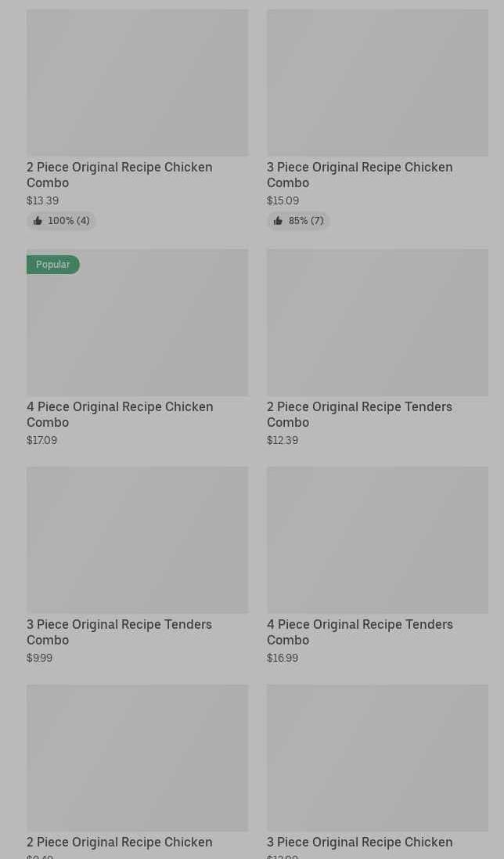The width and height of the screenshot is (504, 859).
Task: Click thumbs-up icon beside 100% rating
Action: tap(38, 221)
